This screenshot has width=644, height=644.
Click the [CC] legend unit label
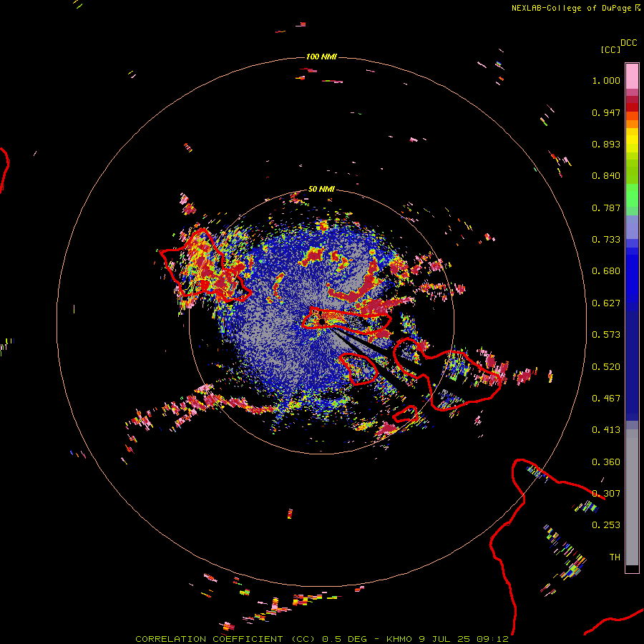click(610, 49)
